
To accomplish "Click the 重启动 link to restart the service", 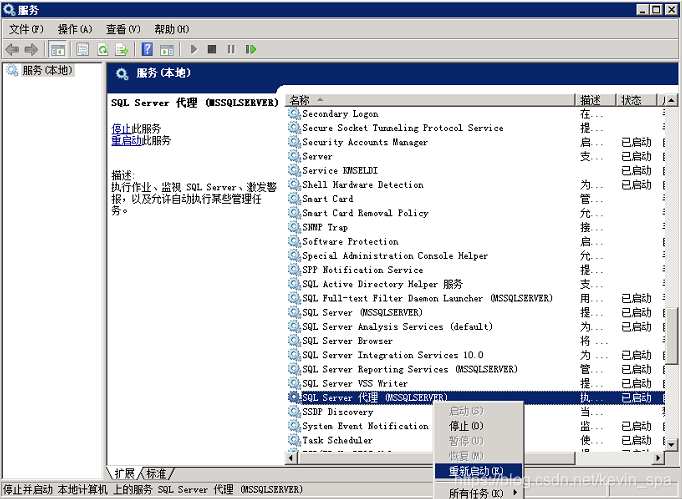I will [126, 141].
